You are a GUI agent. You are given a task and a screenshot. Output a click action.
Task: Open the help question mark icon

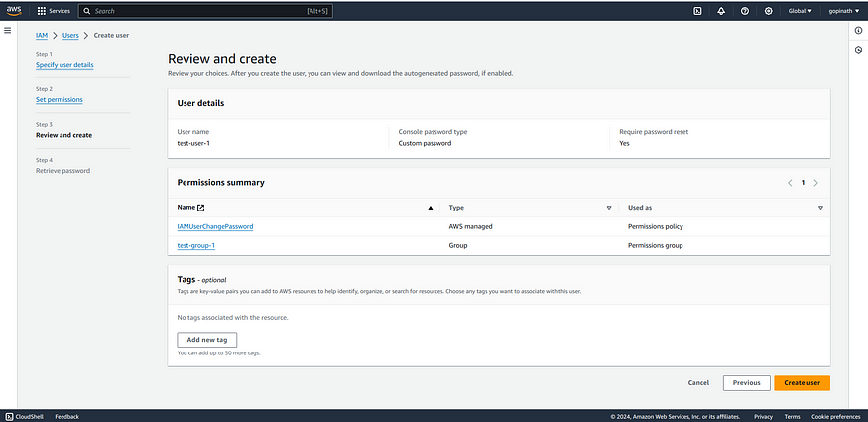(745, 11)
